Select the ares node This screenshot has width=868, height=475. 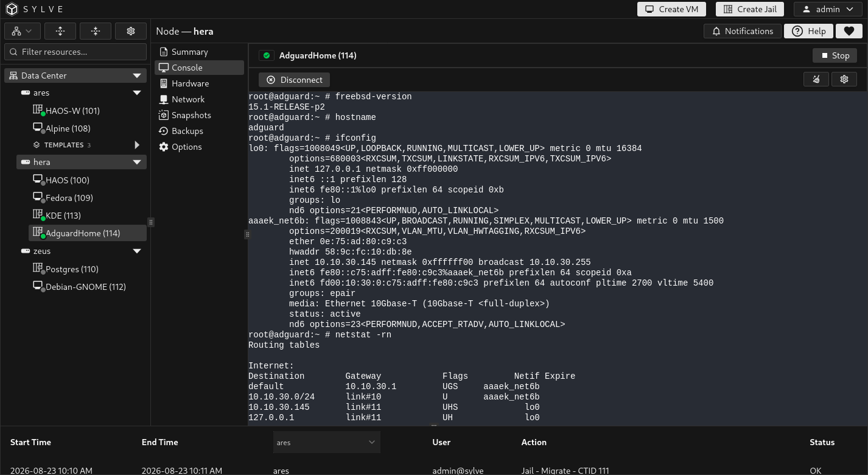point(82,93)
